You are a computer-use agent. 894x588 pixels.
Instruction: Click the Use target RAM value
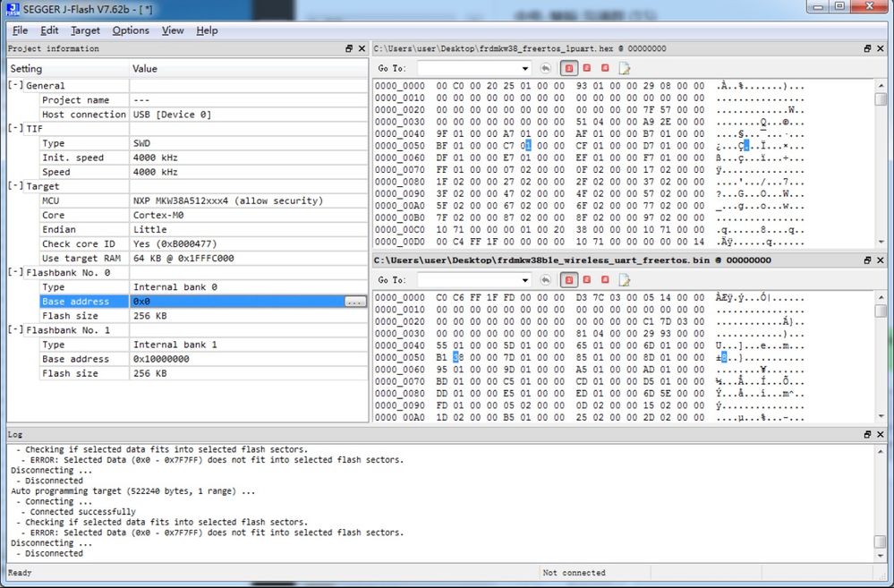pyautogui.click(x=183, y=259)
